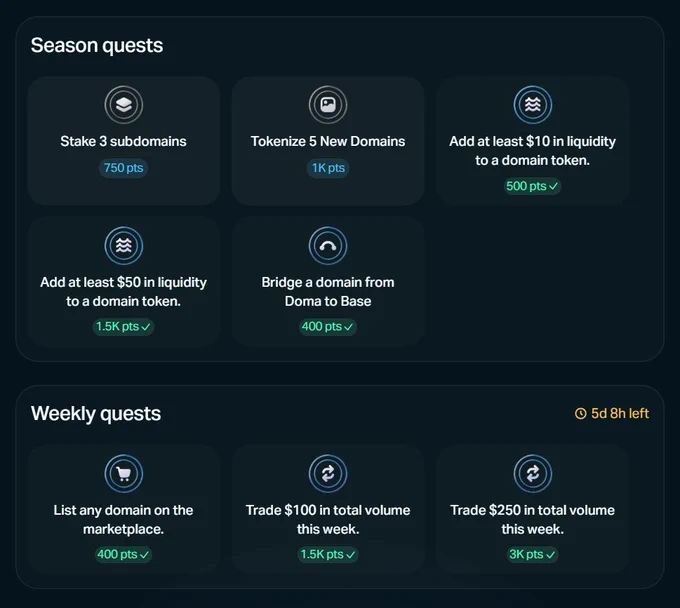Click the shopping cart icon for marketplace listing
Screen dimensions: 680x608
click(124, 474)
